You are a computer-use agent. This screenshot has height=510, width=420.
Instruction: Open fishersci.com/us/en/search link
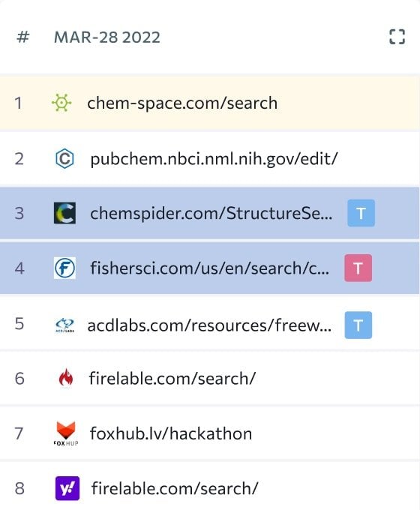tap(209, 268)
